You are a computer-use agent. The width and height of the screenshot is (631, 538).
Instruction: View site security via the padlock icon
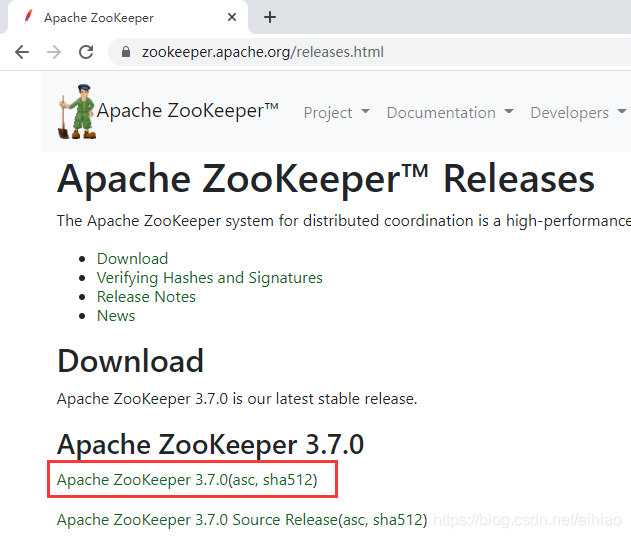pos(126,52)
